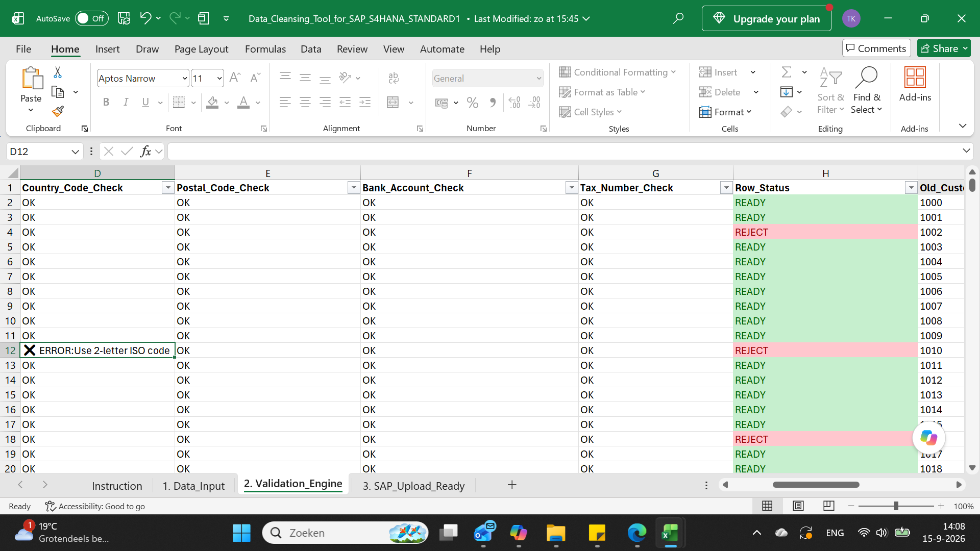Open Find & Select magnifier tool
This screenshot has height=551, width=980.
[x=866, y=91]
